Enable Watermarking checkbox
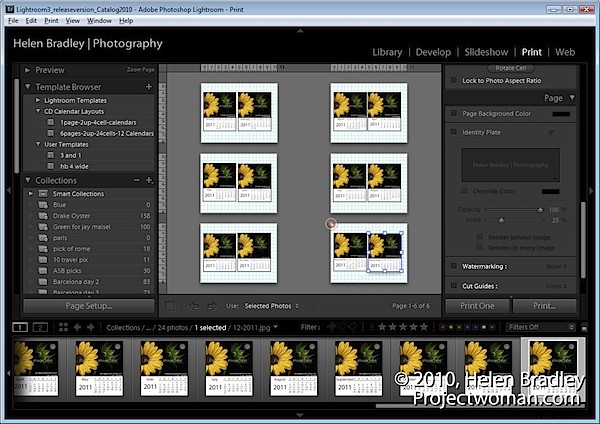This screenshot has height=424, width=600. 454,266
